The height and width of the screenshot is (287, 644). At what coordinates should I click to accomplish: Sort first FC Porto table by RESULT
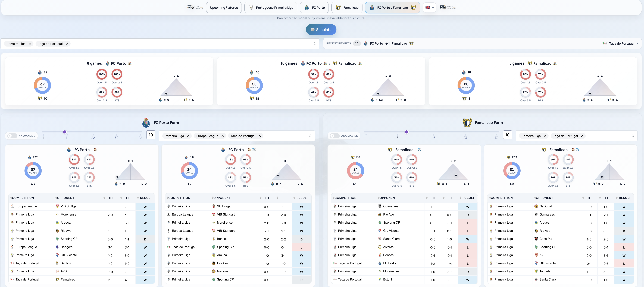145,198
